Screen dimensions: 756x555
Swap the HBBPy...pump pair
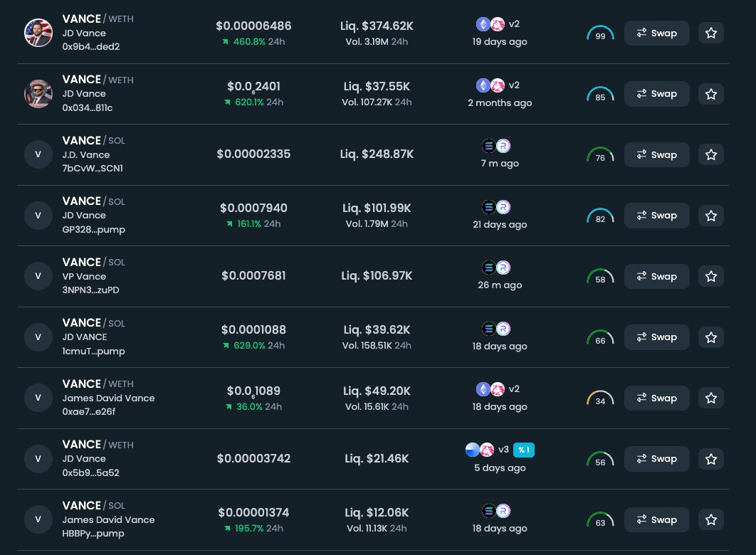[656, 520]
